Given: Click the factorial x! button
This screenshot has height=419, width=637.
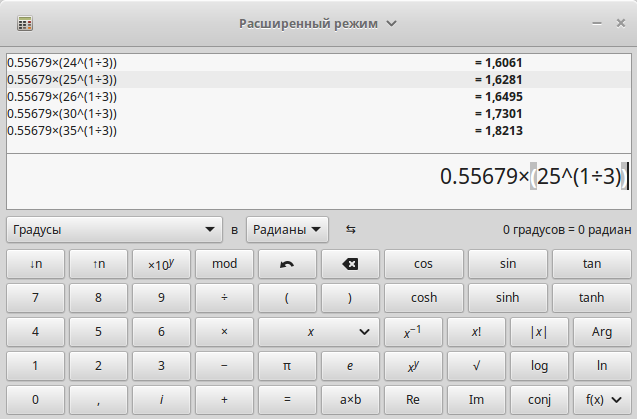Looking at the screenshot, I should pyautogui.click(x=476, y=332).
